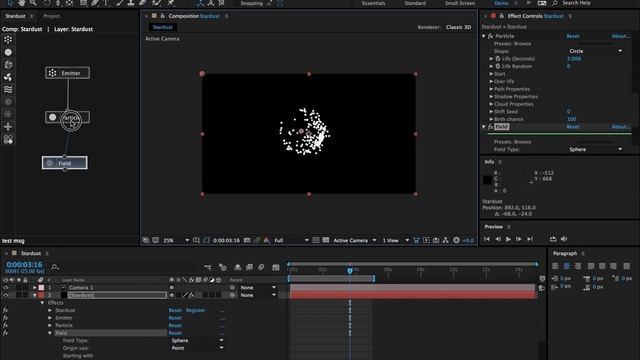Open Parent None dropdown for Camera 1
640x360 pixels.
click(258, 288)
